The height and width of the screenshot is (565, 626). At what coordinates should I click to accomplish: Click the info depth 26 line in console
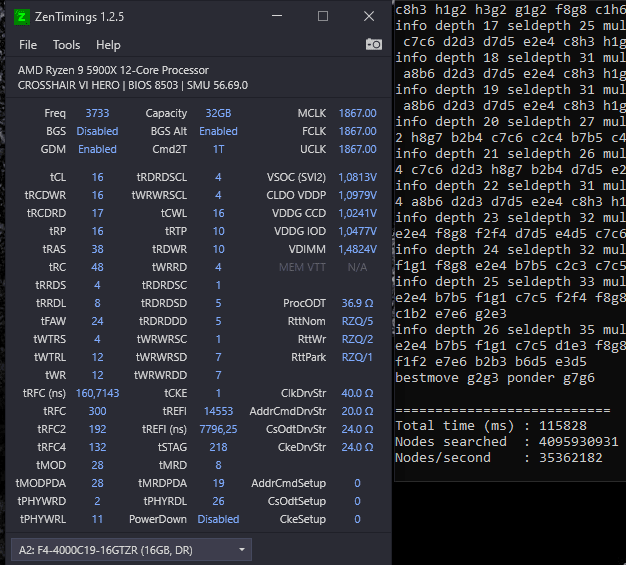pos(510,329)
